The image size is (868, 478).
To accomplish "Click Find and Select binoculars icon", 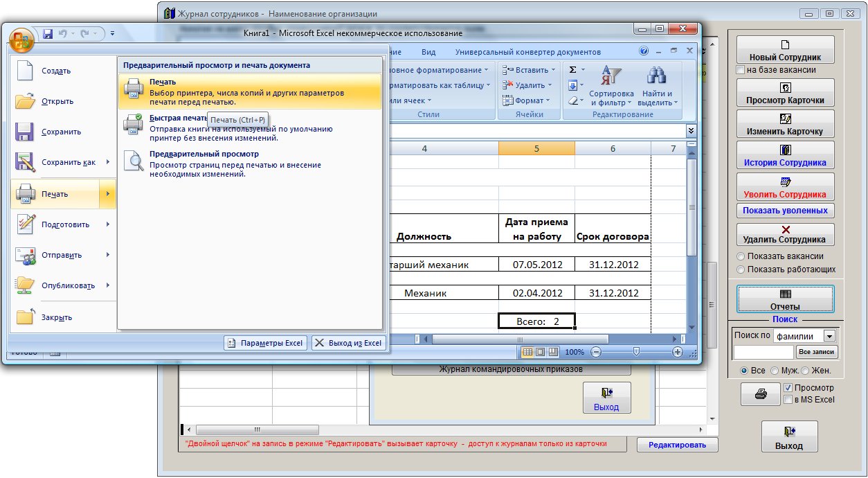I will (x=656, y=75).
